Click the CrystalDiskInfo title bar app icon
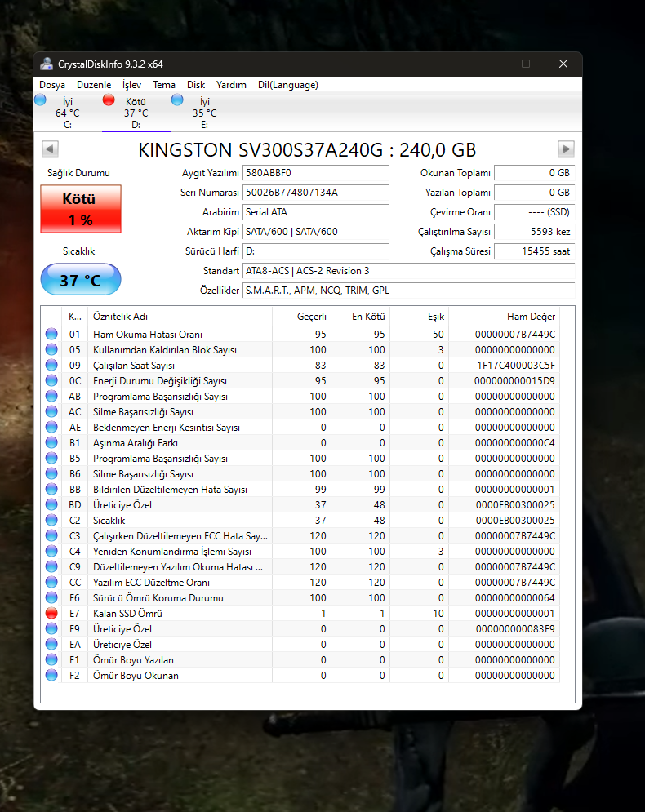Screen dimensions: 645x812 (47, 64)
